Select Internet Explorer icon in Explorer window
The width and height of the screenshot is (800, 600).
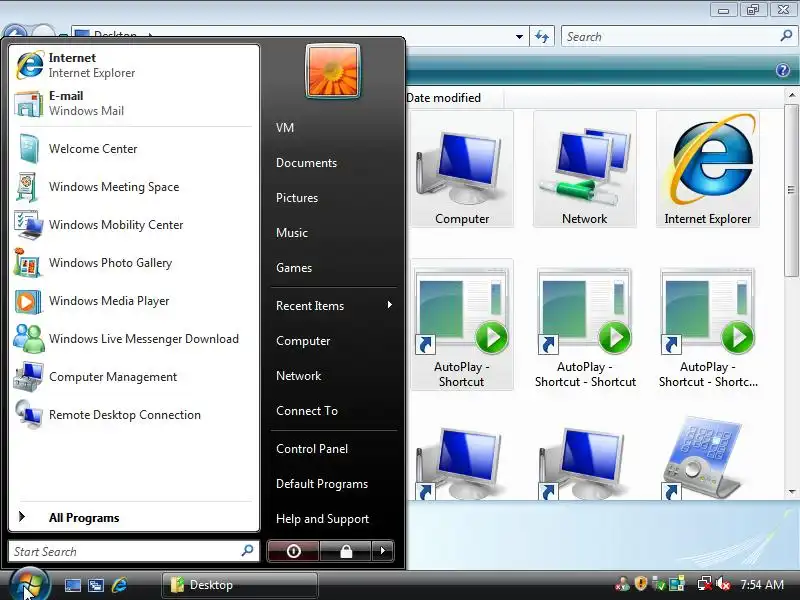tap(708, 169)
